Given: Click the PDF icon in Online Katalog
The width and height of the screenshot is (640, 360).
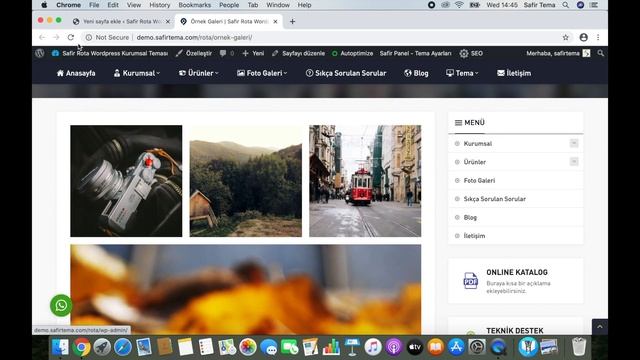Looking at the screenshot, I should tap(471, 281).
